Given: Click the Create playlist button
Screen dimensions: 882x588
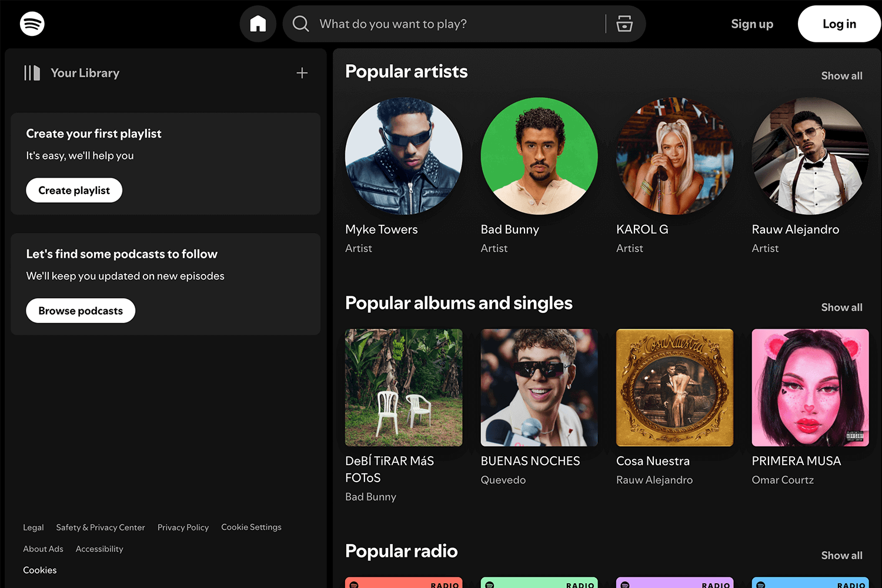Looking at the screenshot, I should 74,191.
